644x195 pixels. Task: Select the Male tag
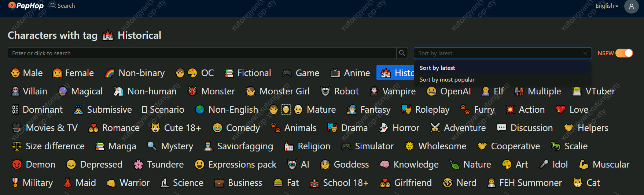click(27, 73)
